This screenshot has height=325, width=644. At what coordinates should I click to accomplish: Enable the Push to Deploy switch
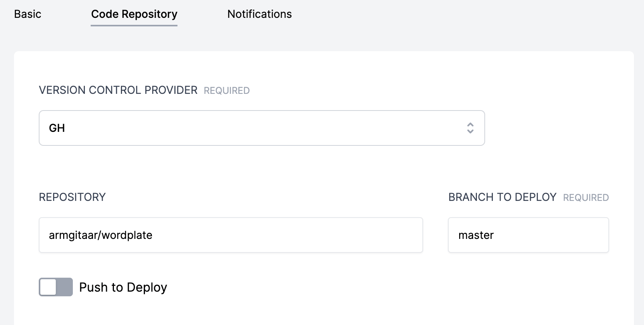(56, 287)
